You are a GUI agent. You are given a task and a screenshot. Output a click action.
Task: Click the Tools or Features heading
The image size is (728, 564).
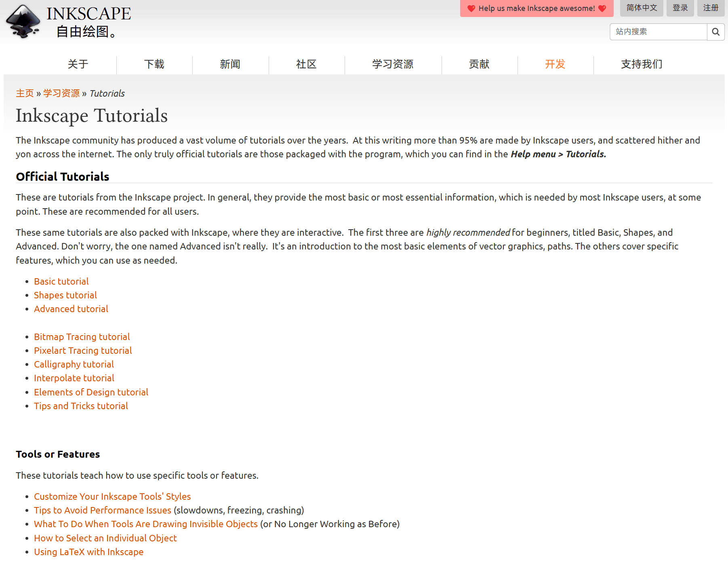click(x=58, y=454)
